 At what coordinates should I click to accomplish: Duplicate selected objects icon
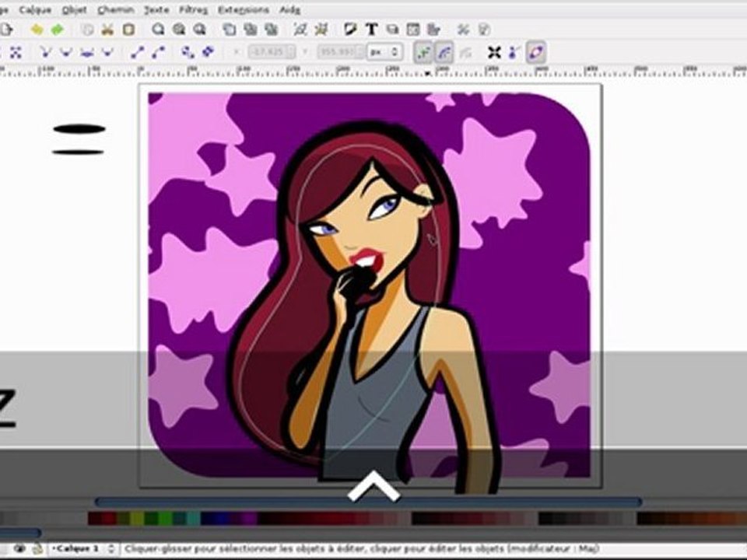[230, 30]
